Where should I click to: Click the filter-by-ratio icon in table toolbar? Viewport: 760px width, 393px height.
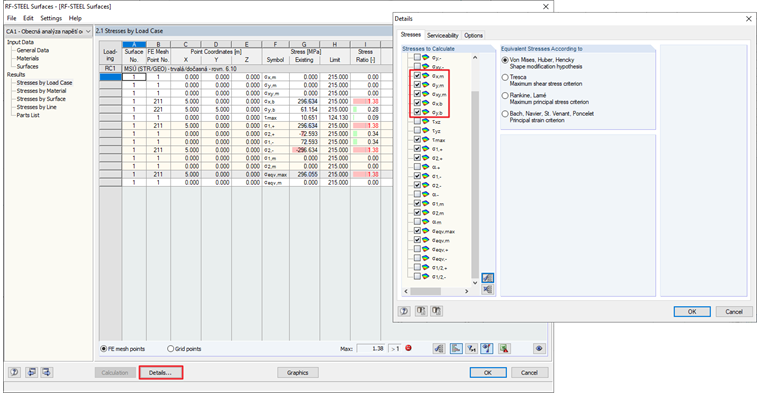pos(472,348)
